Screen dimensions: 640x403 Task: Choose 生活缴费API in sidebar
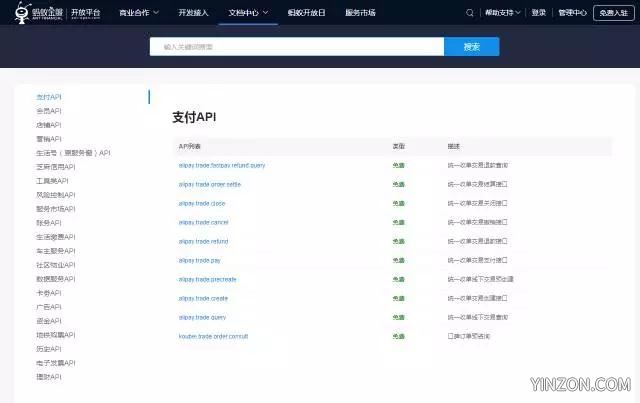coord(56,237)
